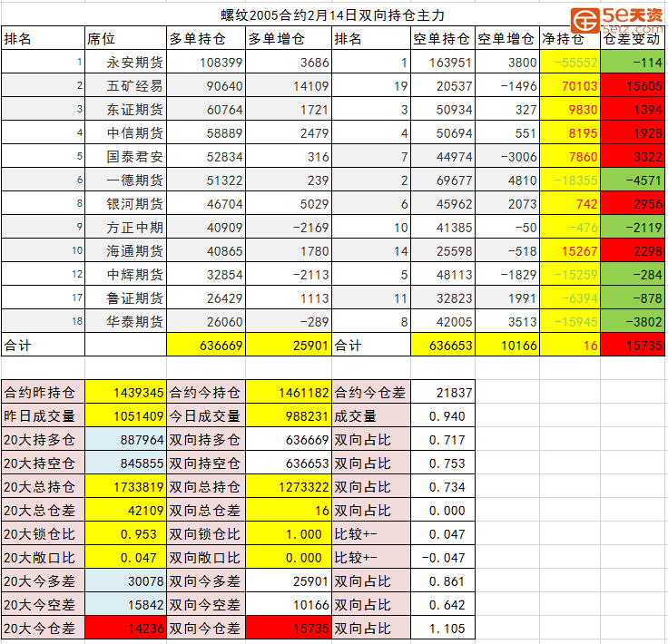Viewport: 668px width, 644px height.
Task: Select the 五矿经易 seat cell
Action: coord(124,86)
